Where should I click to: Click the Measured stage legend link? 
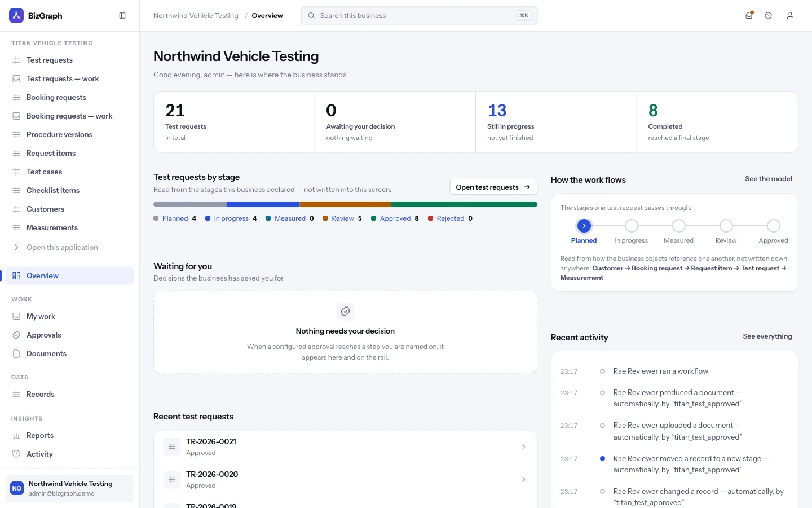point(290,218)
